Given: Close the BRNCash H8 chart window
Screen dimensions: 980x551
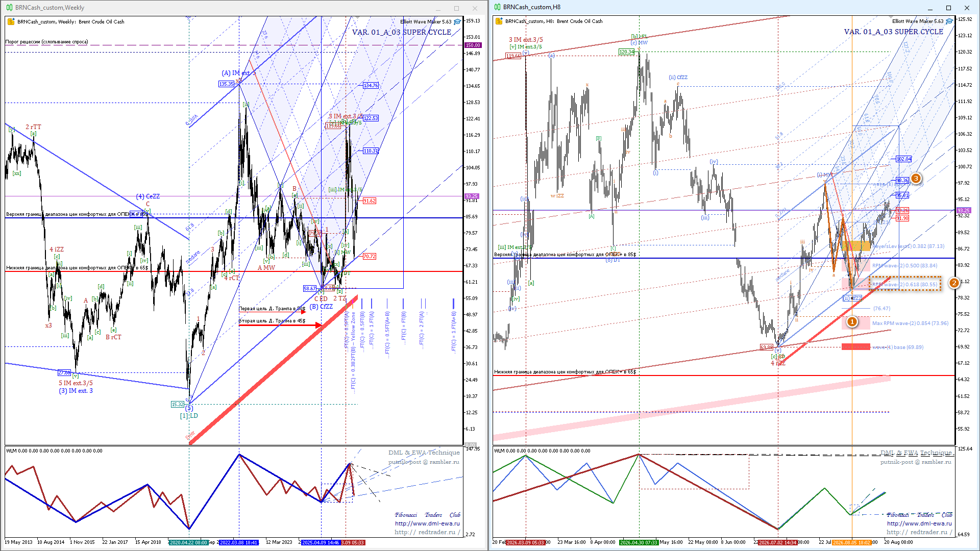Looking at the screenshot, I should pos(967,8).
